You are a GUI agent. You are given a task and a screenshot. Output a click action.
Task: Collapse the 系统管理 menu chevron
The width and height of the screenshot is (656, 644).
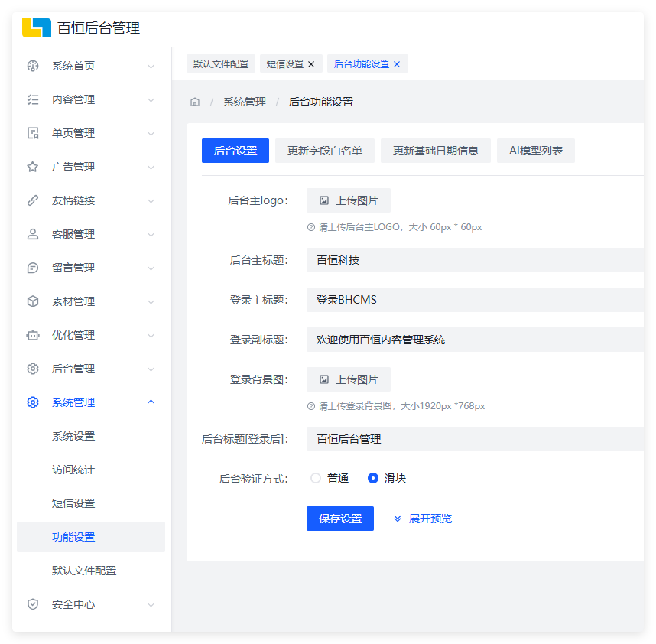(151, 402)
